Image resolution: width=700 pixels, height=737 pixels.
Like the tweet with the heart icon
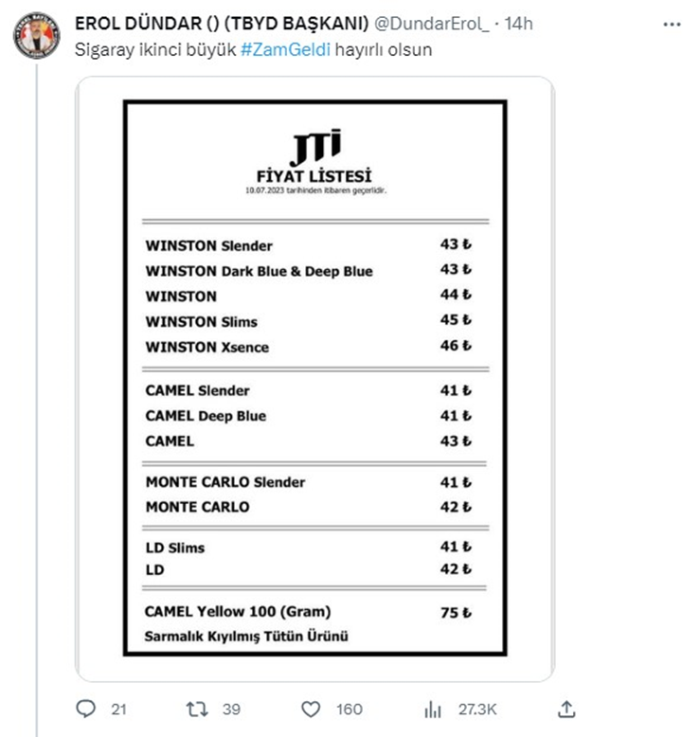click(x=310, y=709)
